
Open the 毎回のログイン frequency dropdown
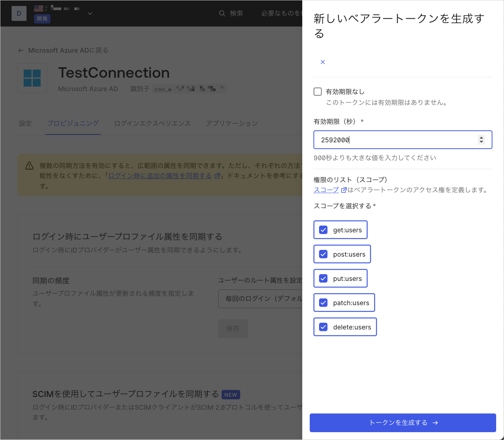coord(262,299)
